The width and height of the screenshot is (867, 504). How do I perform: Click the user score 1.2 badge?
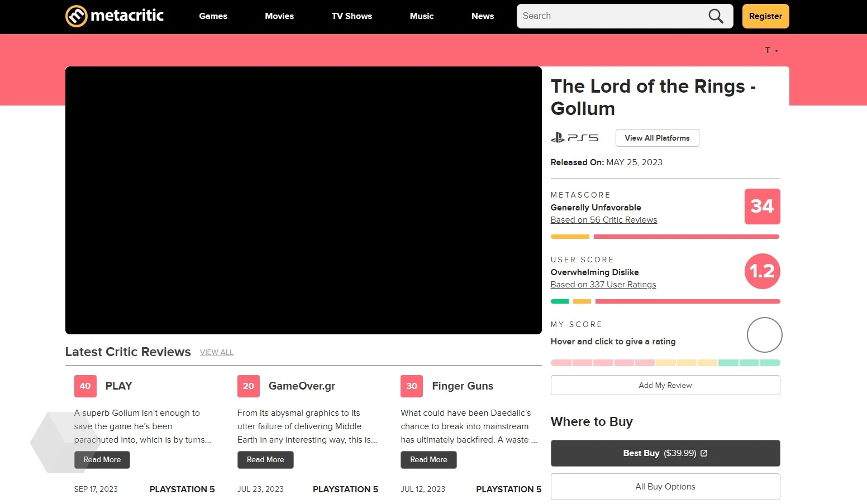coord(762,271)
